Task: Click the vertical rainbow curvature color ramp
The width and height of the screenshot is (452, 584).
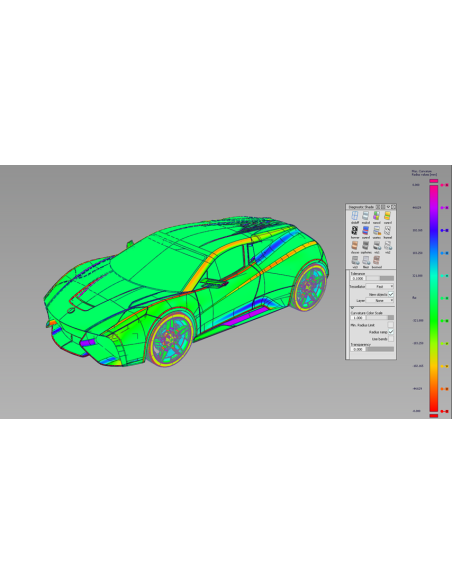Action: point(434,298)
